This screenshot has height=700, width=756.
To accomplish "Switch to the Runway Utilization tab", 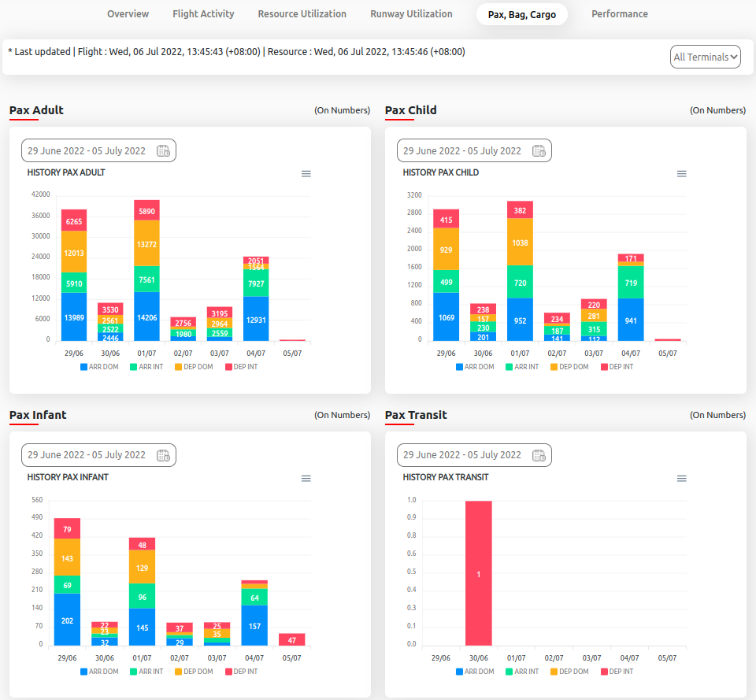I will coord(411,14).
